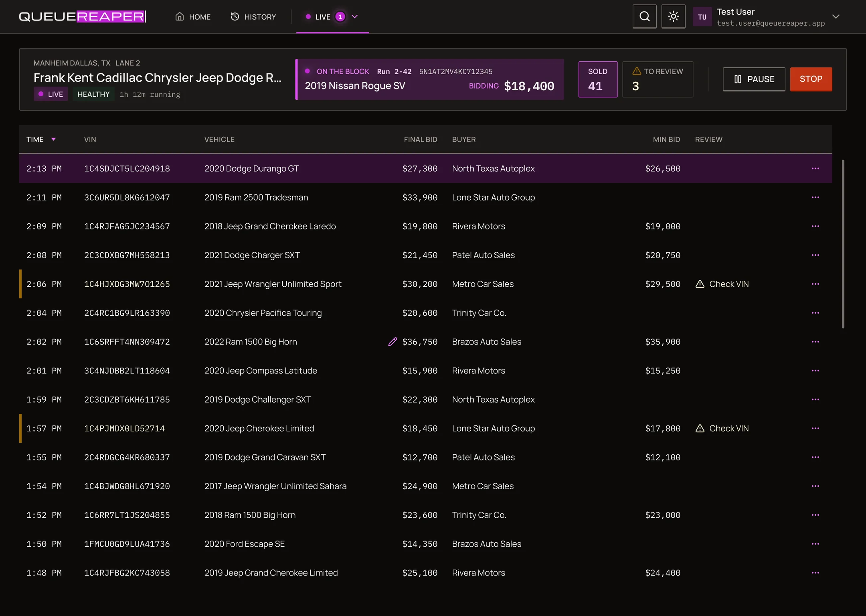Open more options for 2020 Jeep Cherokee Limited
The height and width of the screenshot is (616, 866).
(815, 428)
